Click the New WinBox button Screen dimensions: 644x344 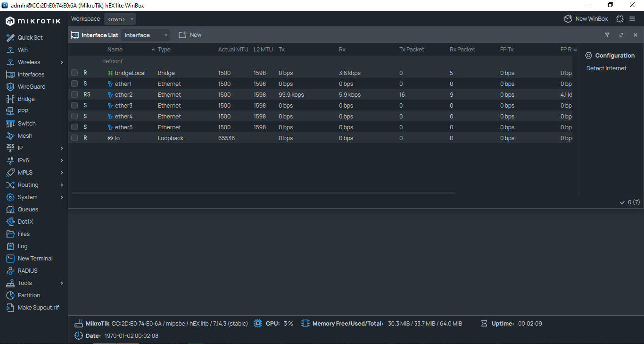(586, 19)
